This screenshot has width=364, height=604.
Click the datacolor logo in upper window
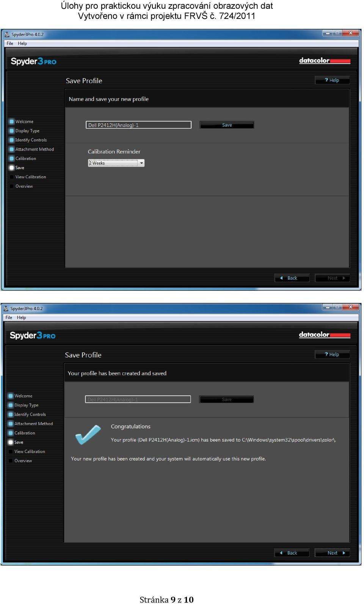[x=325, y=60]
